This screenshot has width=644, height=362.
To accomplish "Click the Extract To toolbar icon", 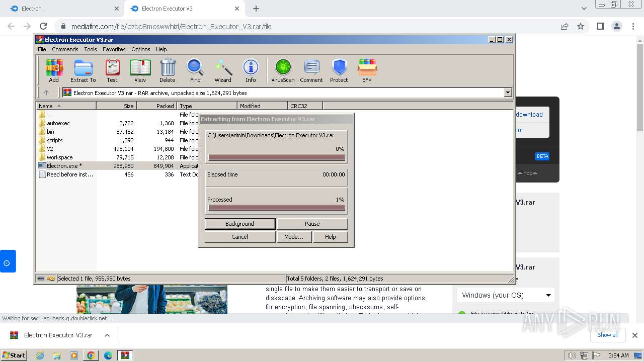I will coord(83,70).
